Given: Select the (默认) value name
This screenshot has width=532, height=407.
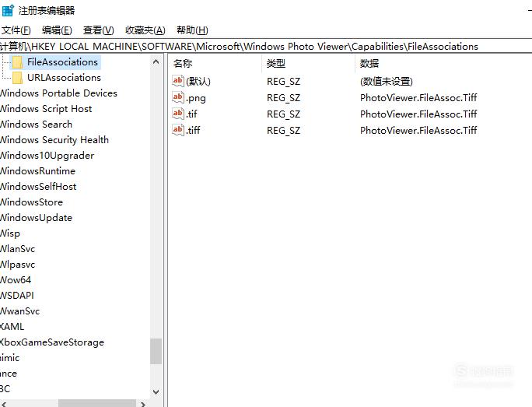Looking at the screenshot, I should point(198,82).
